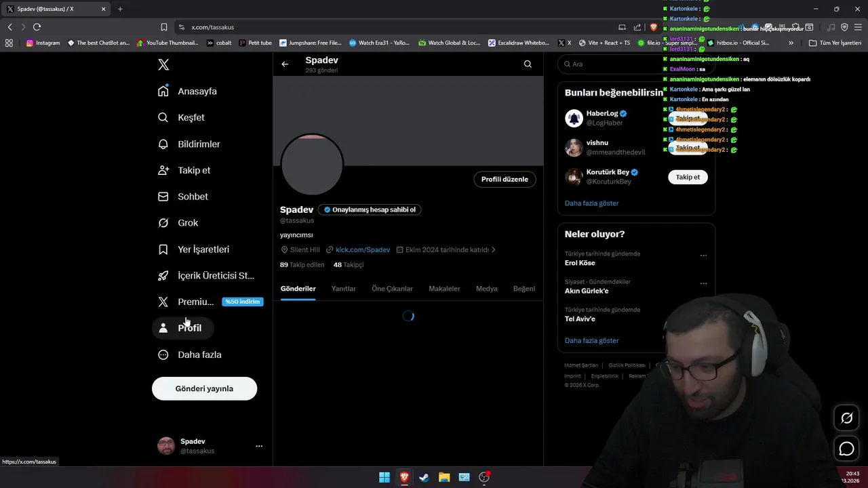
Task: Open 48 Takipçi list
Action: coord(349,265)
